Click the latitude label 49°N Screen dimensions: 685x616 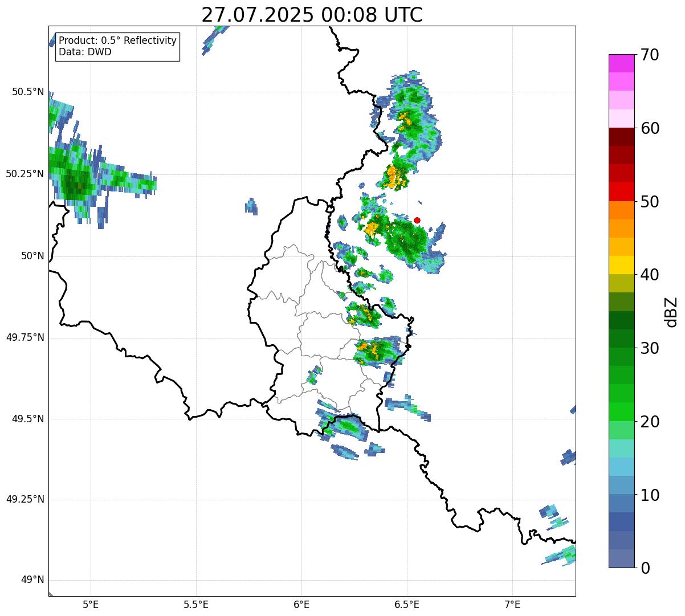[32, 580]
